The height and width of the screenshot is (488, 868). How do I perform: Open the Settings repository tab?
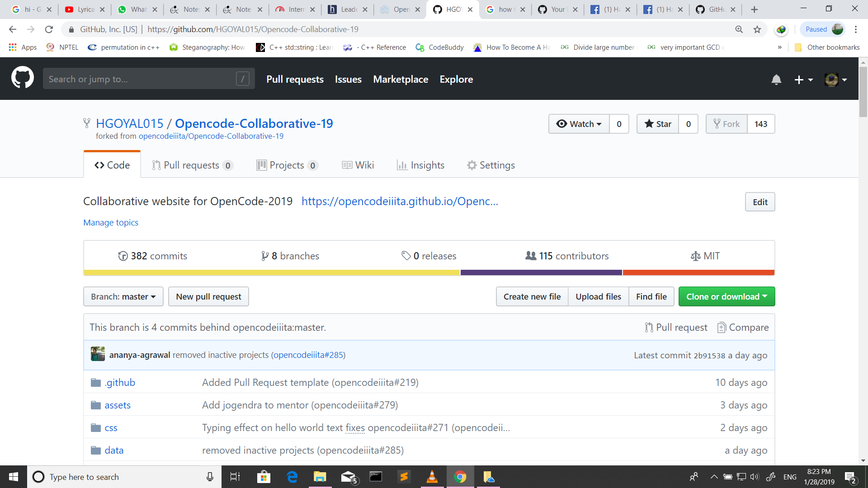[491, 165]
